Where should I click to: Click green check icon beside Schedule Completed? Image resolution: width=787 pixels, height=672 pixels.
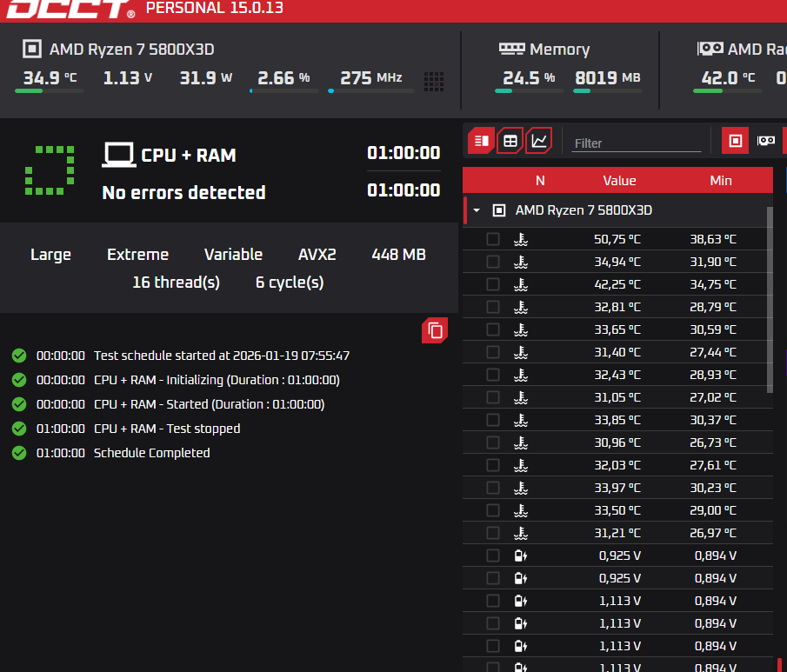pyautogui.click(x=19, y=453)
